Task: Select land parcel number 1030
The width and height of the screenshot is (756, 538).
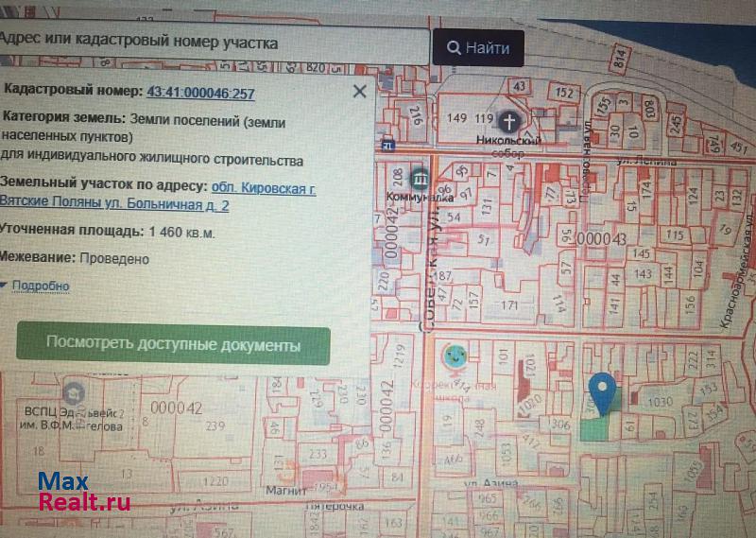Action: [x=660, y=401]
